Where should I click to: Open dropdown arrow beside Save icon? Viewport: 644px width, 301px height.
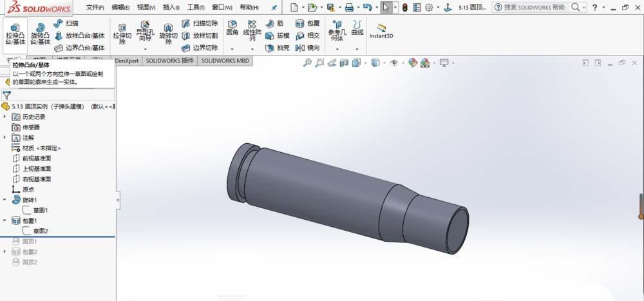click(339, 7)
